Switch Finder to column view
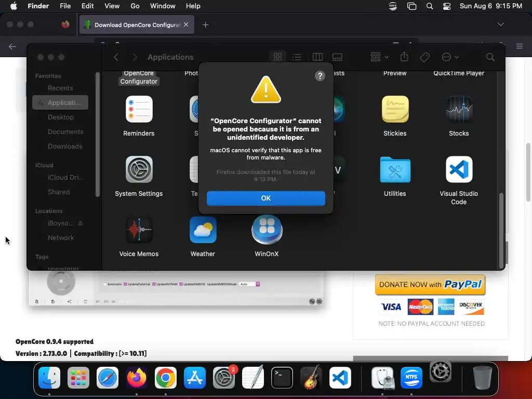This screenshot has height=399, width=532. [317, 57]
